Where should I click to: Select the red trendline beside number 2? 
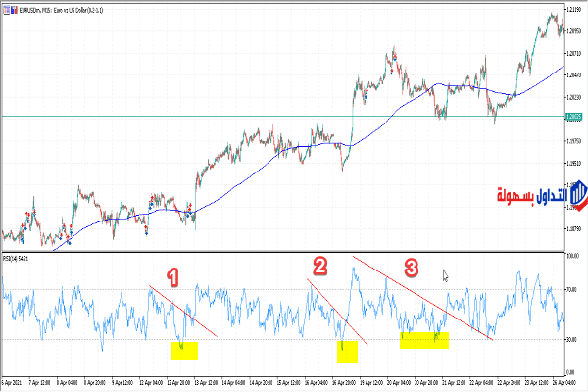[x=338, y=313]
